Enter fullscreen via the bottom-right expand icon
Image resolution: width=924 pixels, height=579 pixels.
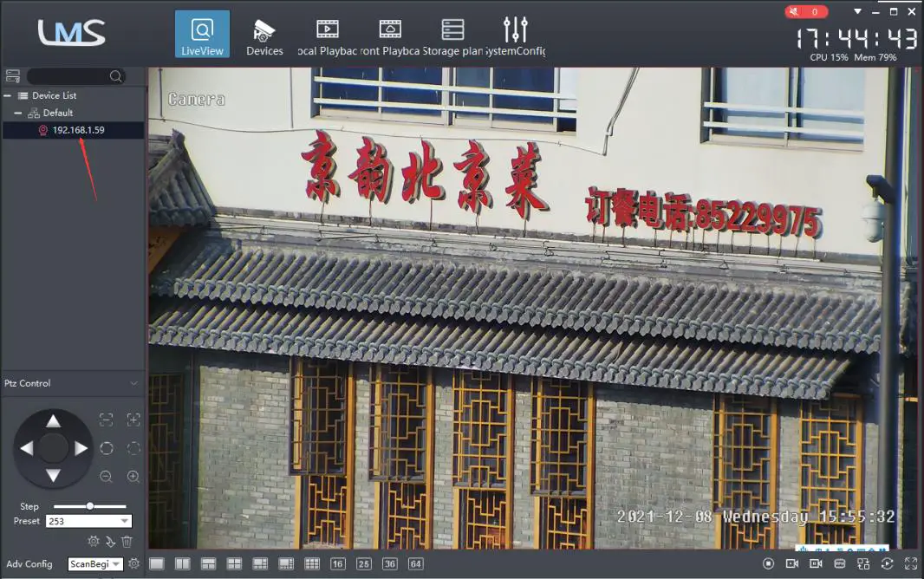coord(910,563)
